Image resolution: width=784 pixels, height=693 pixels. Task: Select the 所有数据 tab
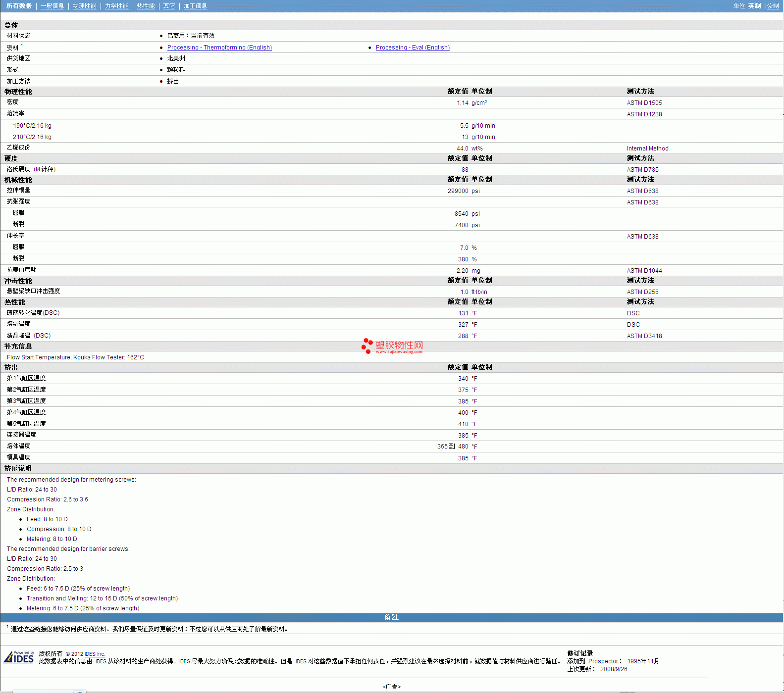tap(19, 6)
